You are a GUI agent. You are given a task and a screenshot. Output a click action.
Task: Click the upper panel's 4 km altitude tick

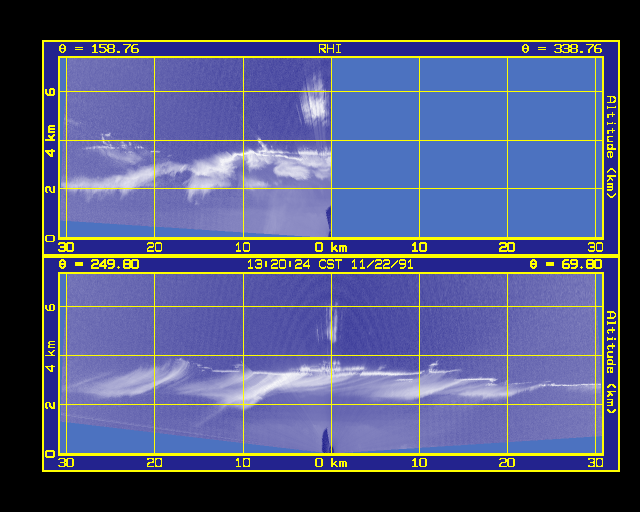pos(51,141)
